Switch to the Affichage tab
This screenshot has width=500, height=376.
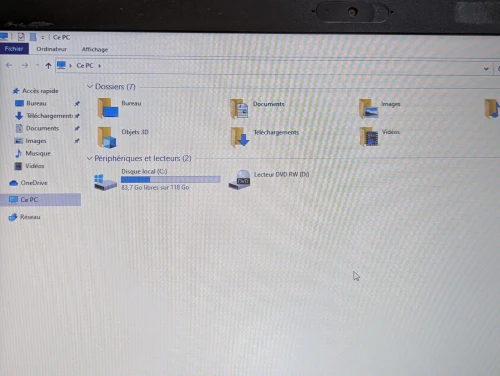pyautogui.click(x=95, y=49)
